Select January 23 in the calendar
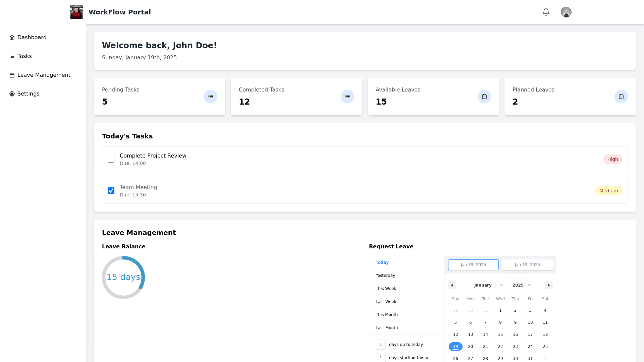This screenshot has height=362, width=644. (515, 347)
